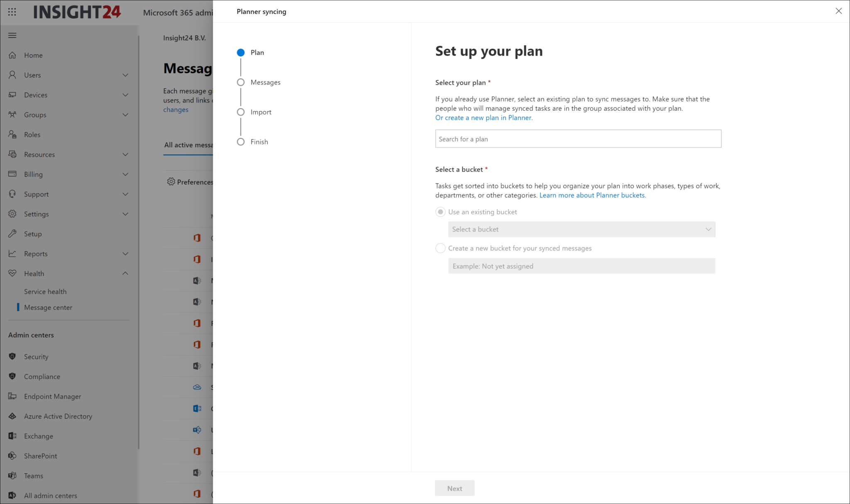Open the Teams admin center icon
The height and width of the screenshot is (504, 850).
12,475
